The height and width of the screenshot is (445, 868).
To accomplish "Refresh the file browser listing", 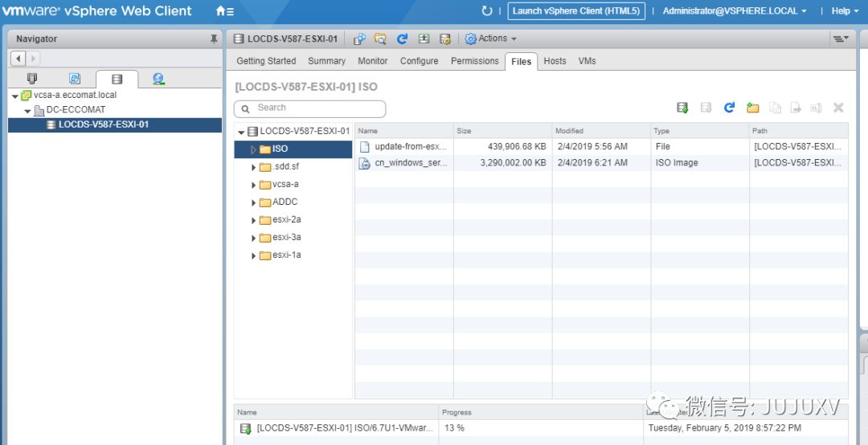I will [729, 108].
